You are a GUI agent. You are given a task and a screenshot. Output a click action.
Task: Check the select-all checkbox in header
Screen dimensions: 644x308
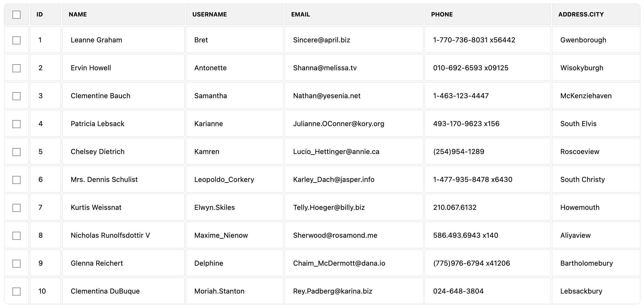pos(16,15)
